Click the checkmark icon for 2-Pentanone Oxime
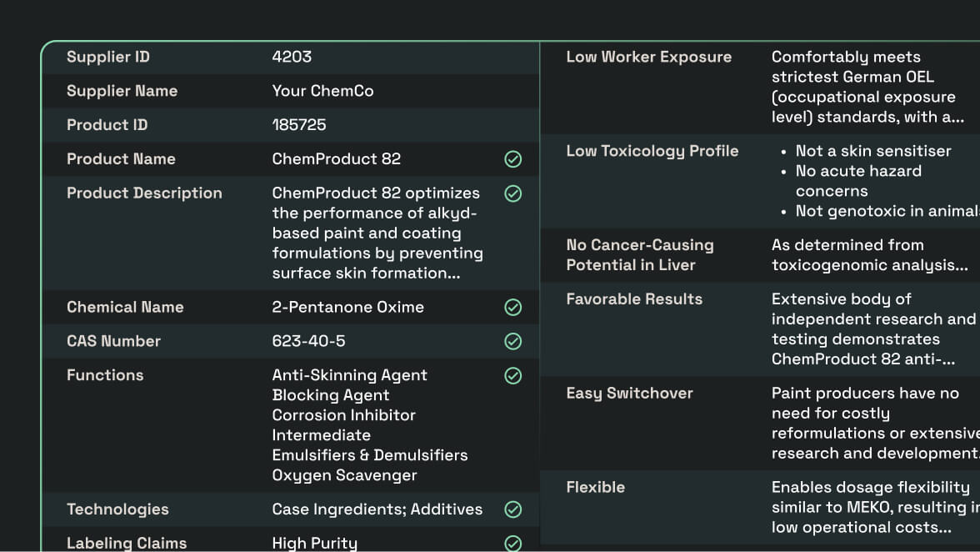This screenshot has width=980, height=552. pos(513,308)
